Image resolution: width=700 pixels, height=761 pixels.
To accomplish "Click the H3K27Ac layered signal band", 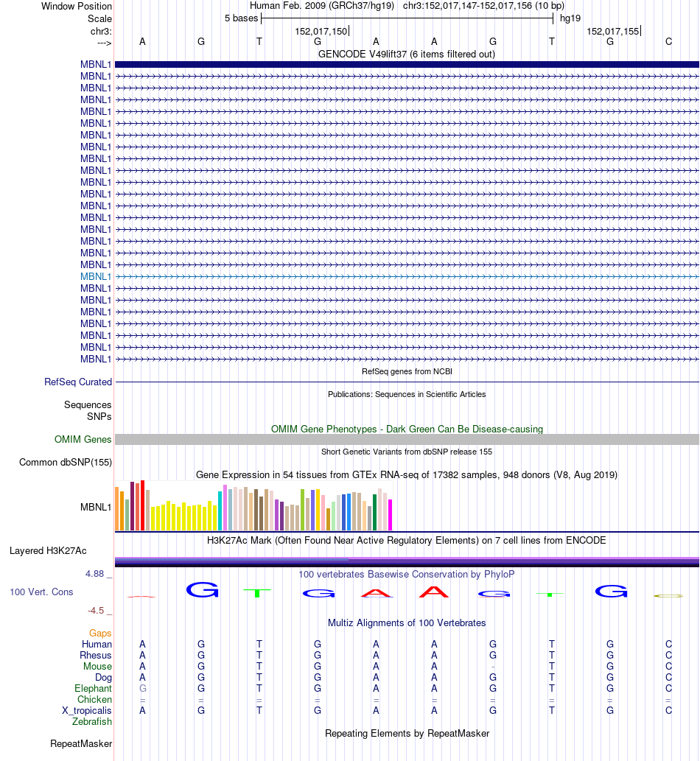I will click(x=407, y=562).
